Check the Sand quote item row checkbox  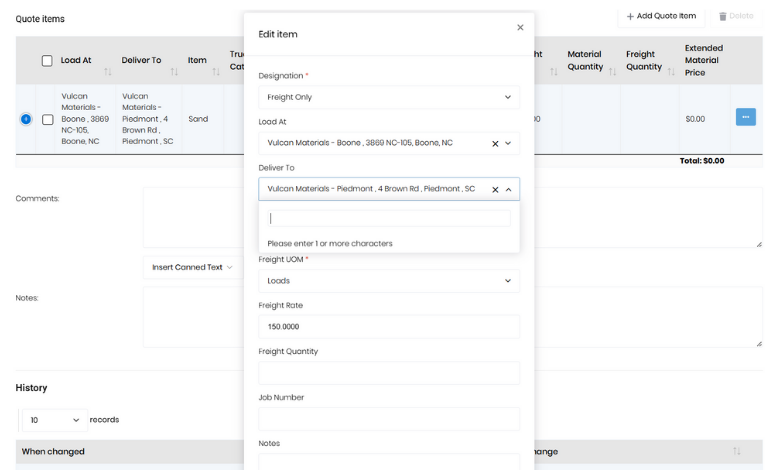pyautogui.click(x=47, y=119)
